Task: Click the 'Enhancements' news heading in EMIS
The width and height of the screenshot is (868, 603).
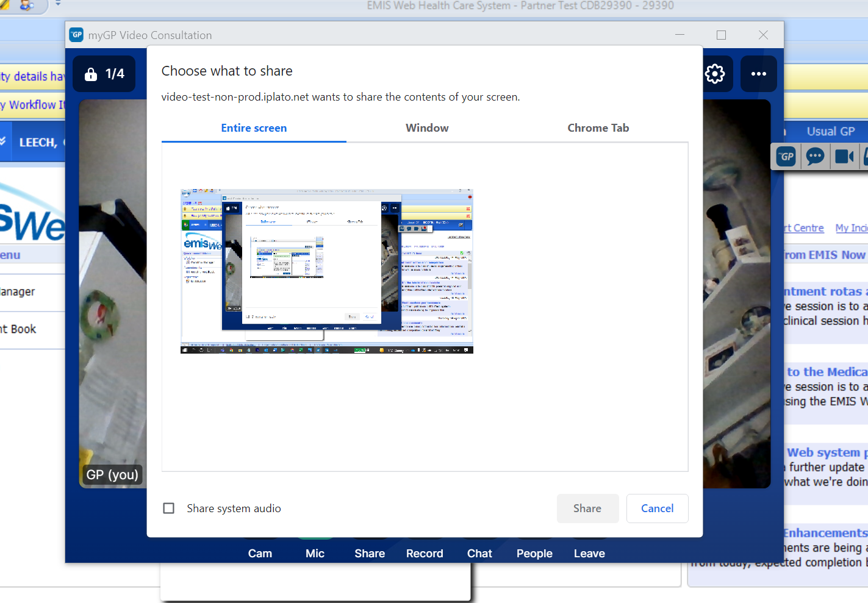Action: 826,533
